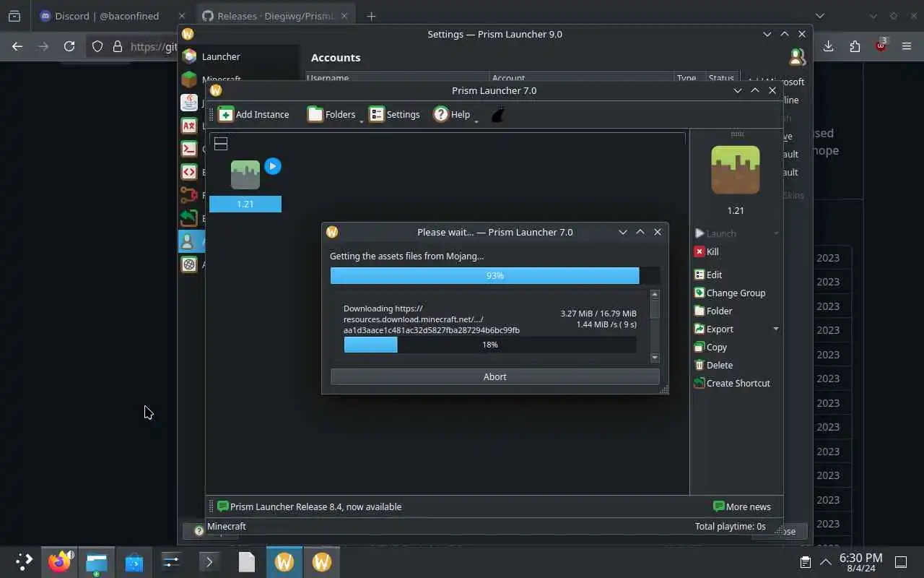Click the Folders toolbar button
924x578 pixels.
tap(331, 114)
